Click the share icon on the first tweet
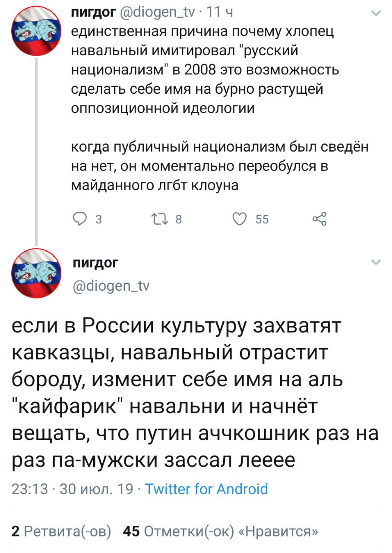This screenshot has width=392, height=553. (319, 220)
